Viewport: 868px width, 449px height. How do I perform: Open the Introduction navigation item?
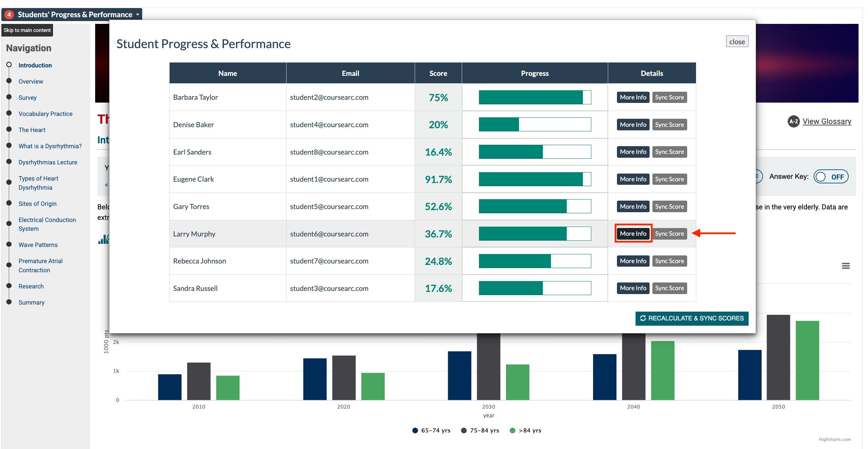[35, 65]
